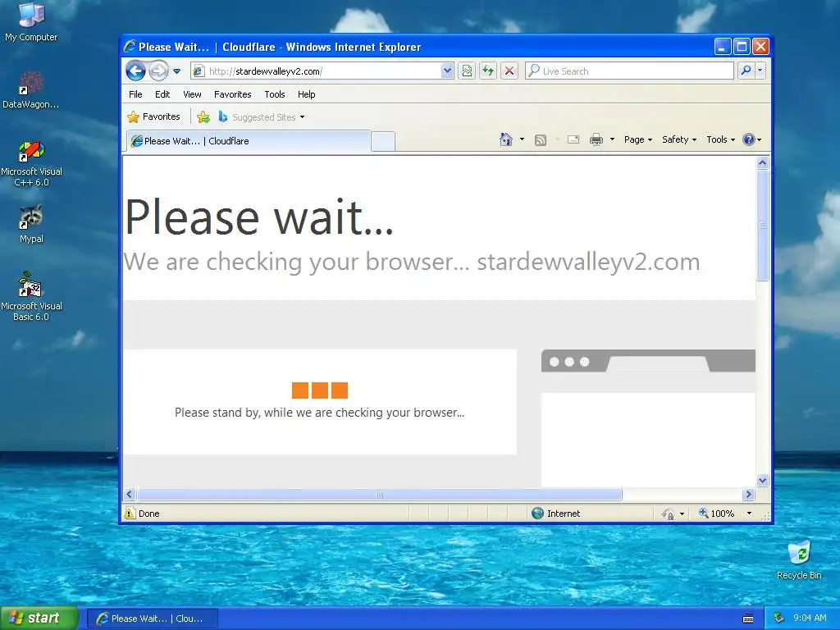This screenshot has height=630, width=840.
Task: Click the Stop loading icon
Action: point(509,71)
